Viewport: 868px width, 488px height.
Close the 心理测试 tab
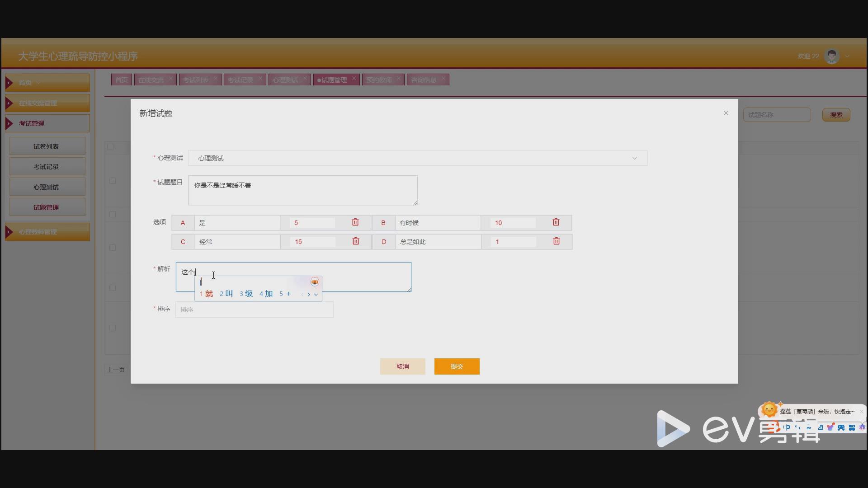pyautogui.click(x=305, y=79)
